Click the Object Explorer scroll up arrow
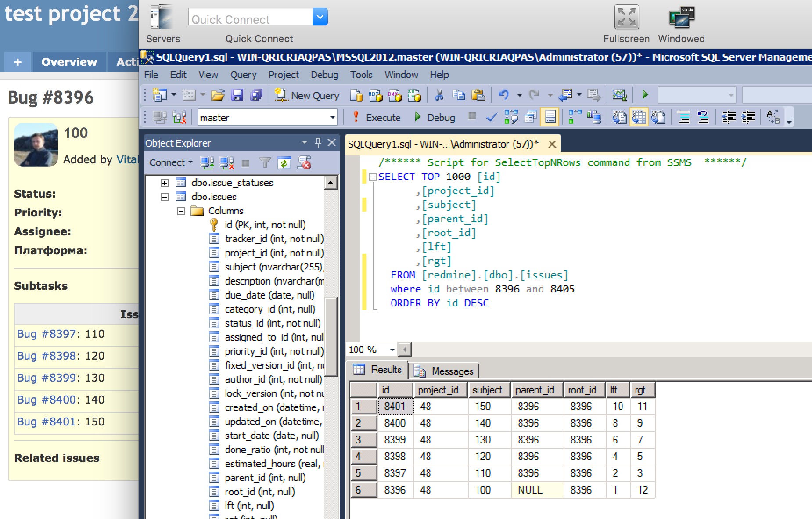The height and width of the screenshot is (519, 812). [331, 182]
